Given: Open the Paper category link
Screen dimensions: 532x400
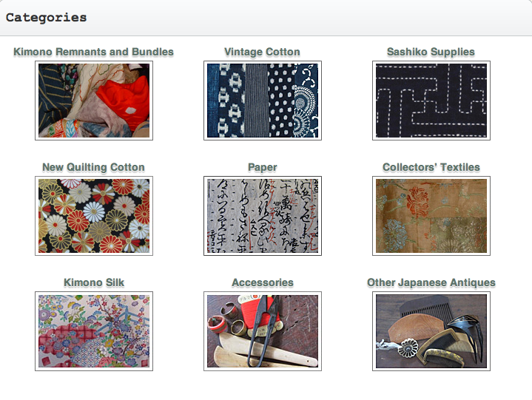Looking at the screenshot, I should (x=263, y=167).
